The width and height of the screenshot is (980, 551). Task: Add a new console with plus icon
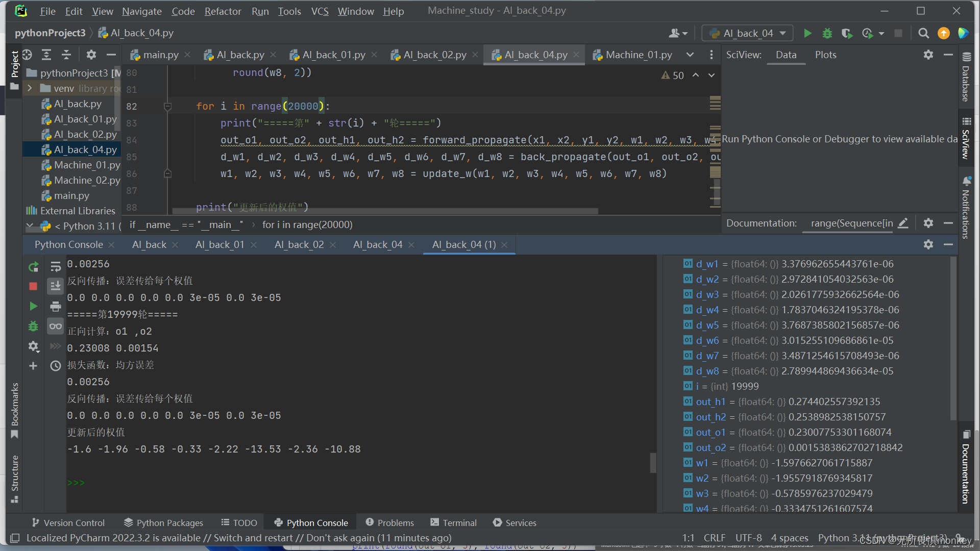[x=33, y=366]
